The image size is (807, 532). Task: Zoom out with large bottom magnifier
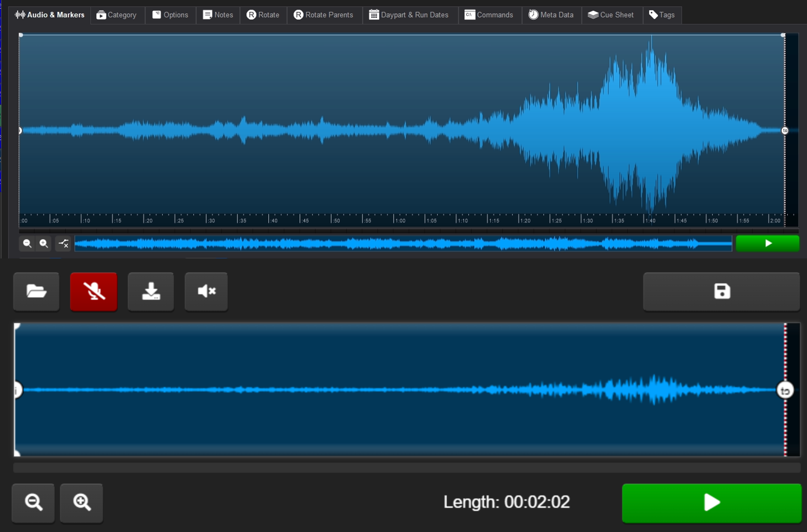coord(33,502)
